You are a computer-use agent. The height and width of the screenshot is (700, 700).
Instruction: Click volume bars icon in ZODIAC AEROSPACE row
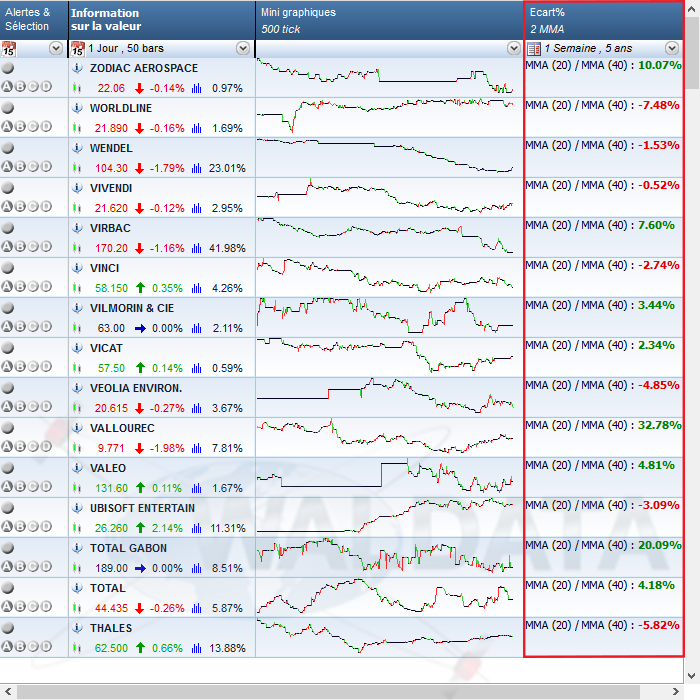click(196, 88)
